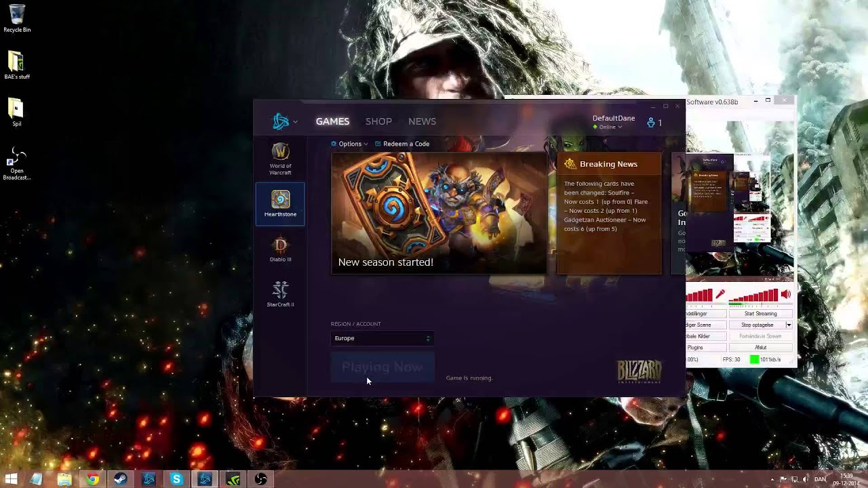
Task: Mute the microphone in OBS window
Action: click(x=720, y=295)
